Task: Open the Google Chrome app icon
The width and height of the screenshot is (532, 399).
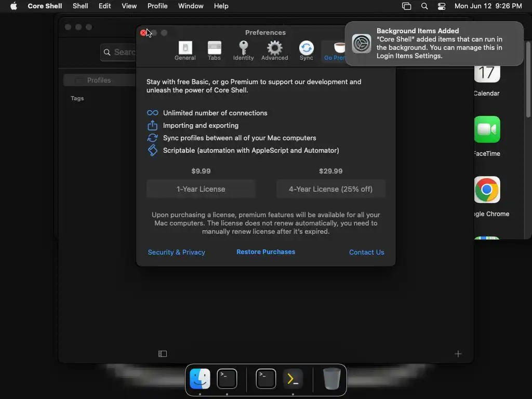Action: pyautogui.click(x=487, y=190)
